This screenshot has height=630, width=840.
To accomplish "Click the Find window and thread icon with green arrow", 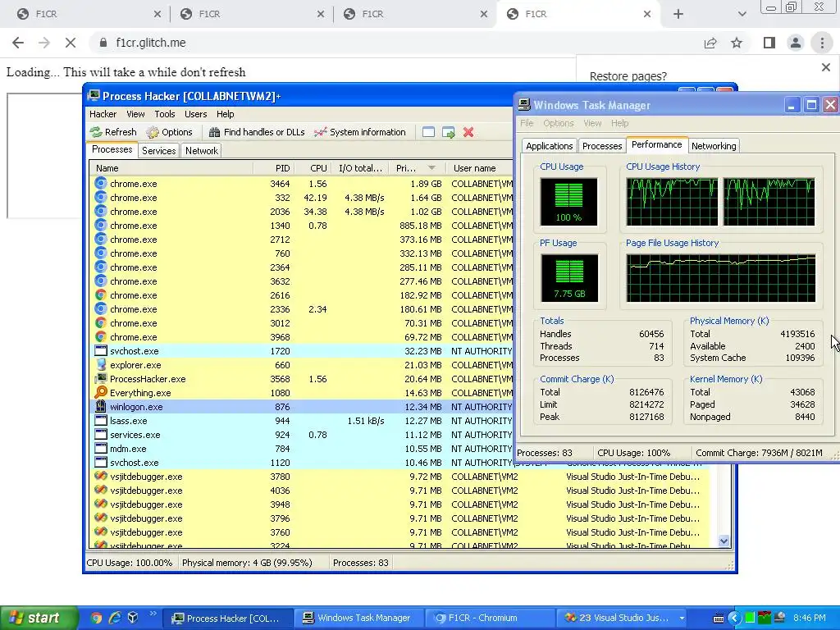I will (449, 132).
